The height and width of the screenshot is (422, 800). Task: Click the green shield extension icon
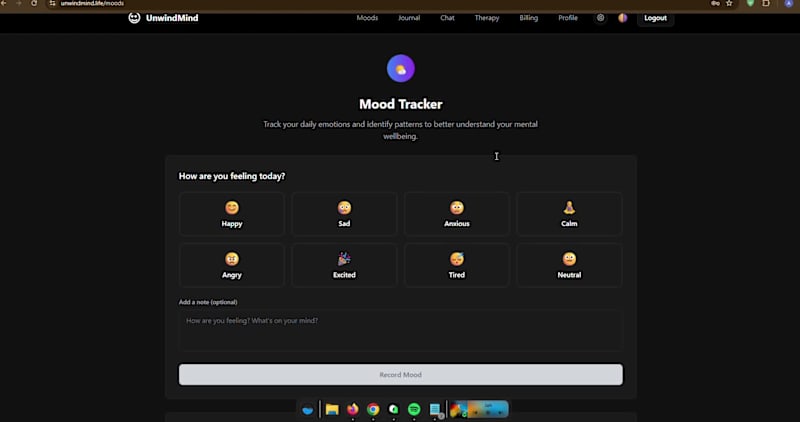pos(750,3)
